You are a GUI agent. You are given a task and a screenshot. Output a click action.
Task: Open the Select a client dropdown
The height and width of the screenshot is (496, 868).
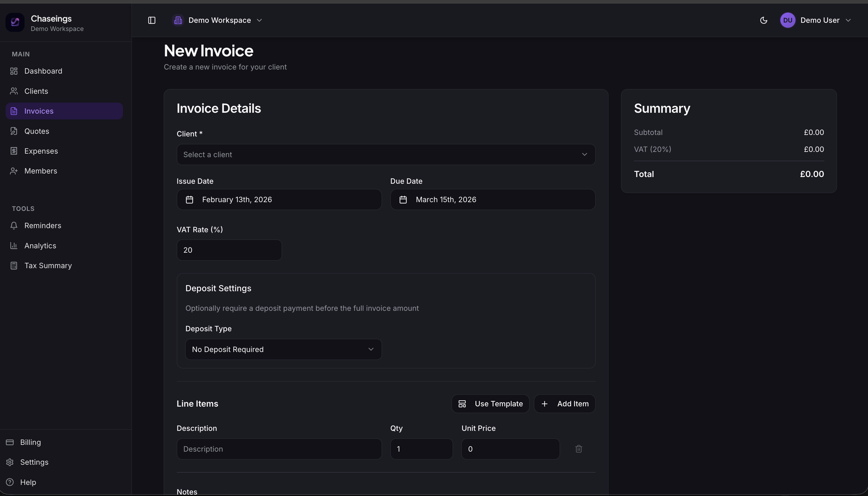385,154
